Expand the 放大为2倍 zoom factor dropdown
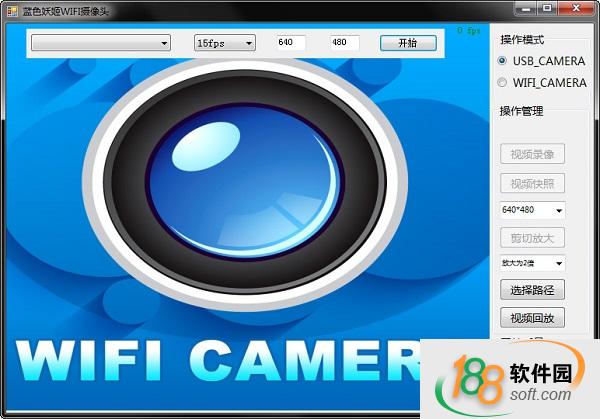This screenshot has height=419, width=600. 532,263
